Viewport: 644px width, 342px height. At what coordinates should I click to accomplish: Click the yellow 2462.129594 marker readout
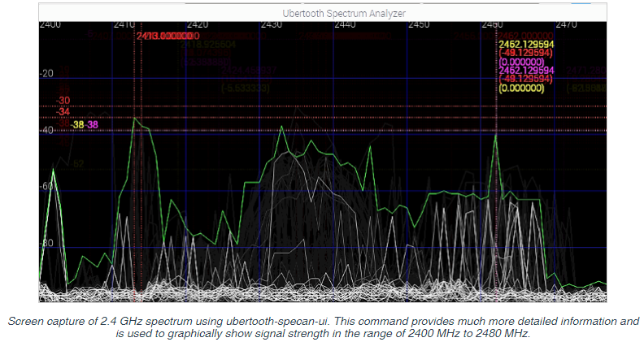(527, 45)
